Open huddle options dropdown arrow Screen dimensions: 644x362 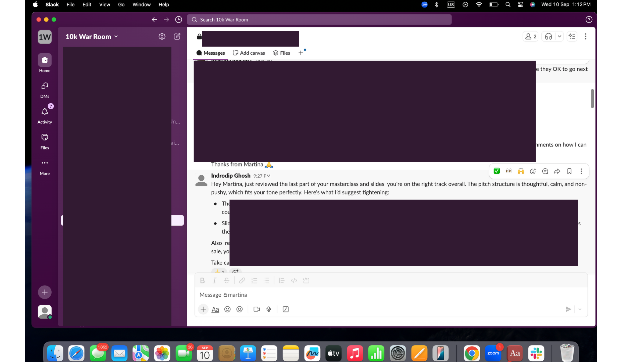[x=559, y=37]
